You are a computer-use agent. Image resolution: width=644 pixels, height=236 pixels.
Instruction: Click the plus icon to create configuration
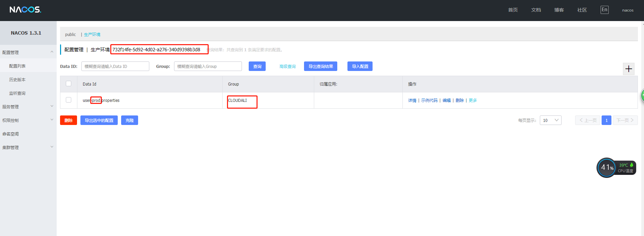coord(629,69)
